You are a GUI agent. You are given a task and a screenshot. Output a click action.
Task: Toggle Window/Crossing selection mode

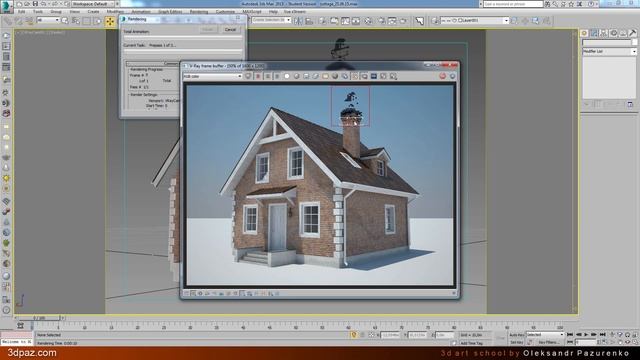tap(97, 20)
